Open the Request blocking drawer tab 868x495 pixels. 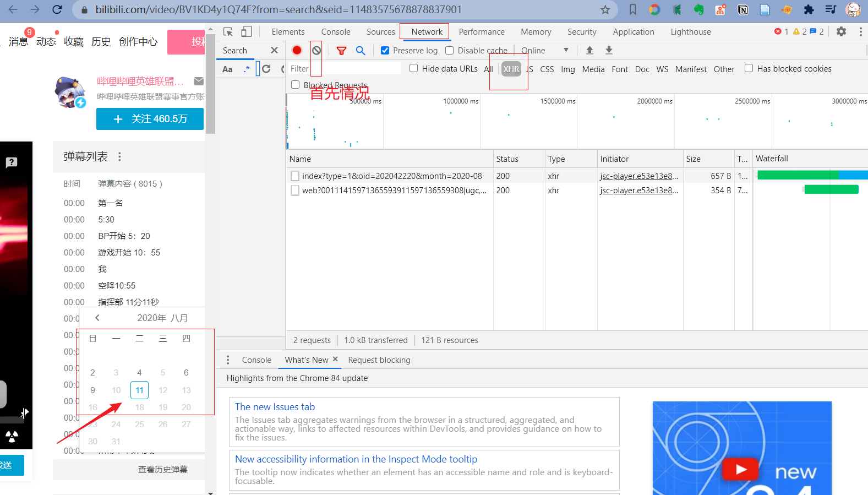click(379, 360)
